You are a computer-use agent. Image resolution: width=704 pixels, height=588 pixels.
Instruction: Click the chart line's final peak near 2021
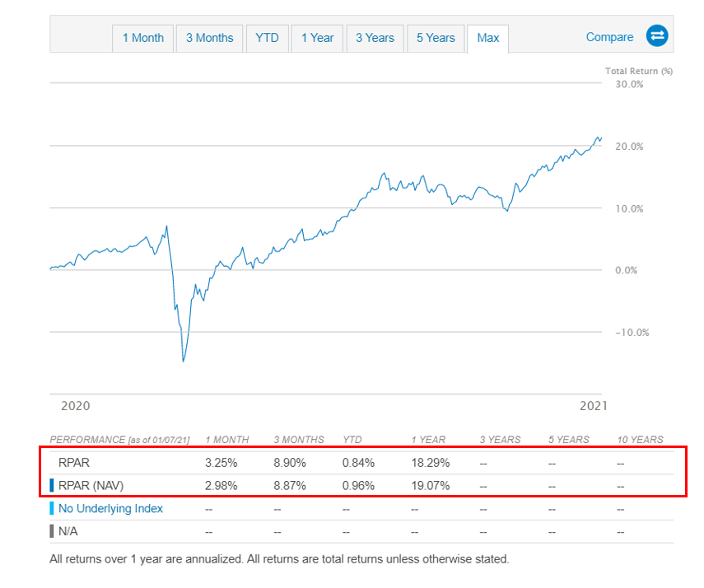[599, 138]
